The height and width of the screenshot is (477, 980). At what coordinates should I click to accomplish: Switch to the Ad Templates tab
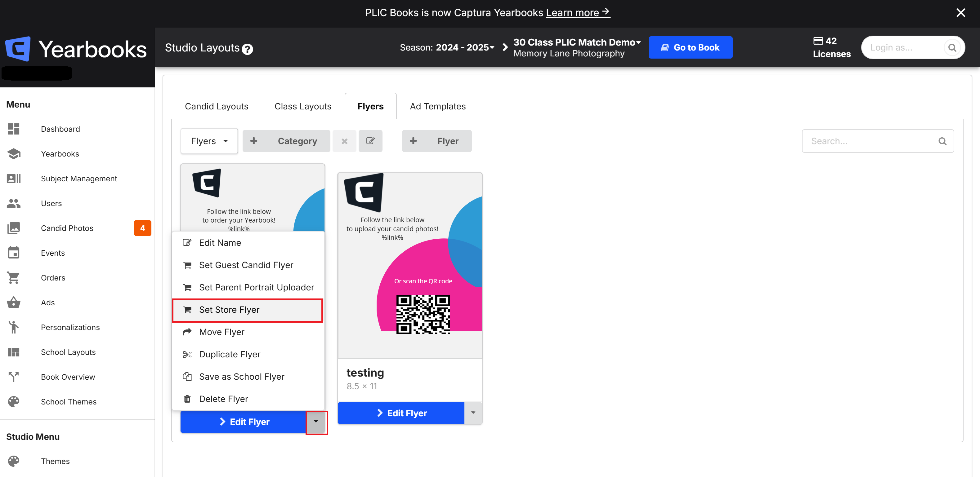coord(437,106)
